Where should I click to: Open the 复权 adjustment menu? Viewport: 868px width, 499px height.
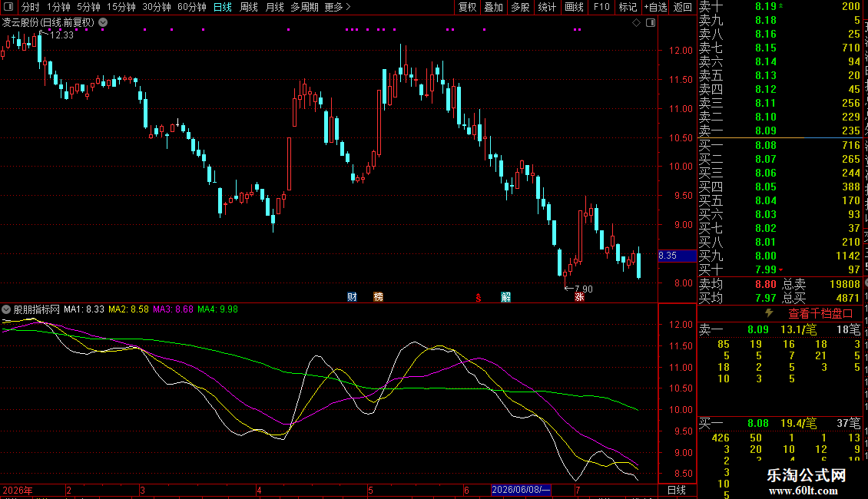[x=467, y=7]
